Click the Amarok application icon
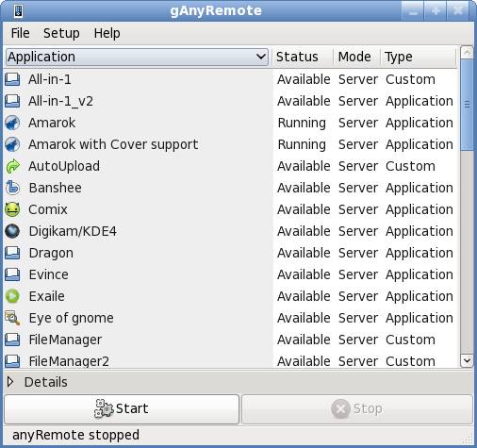Screen dimensions: 477x448 coord(12,123)
